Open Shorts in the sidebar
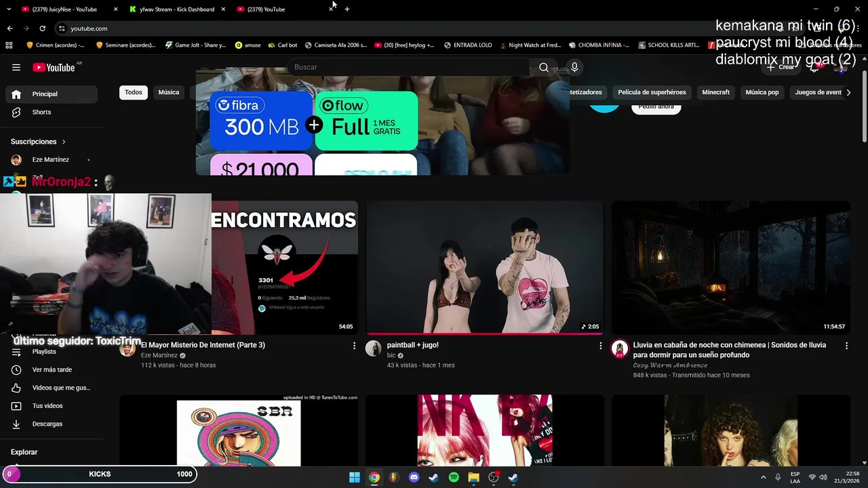Screen dimensions: 868x488 pos(52,112)
